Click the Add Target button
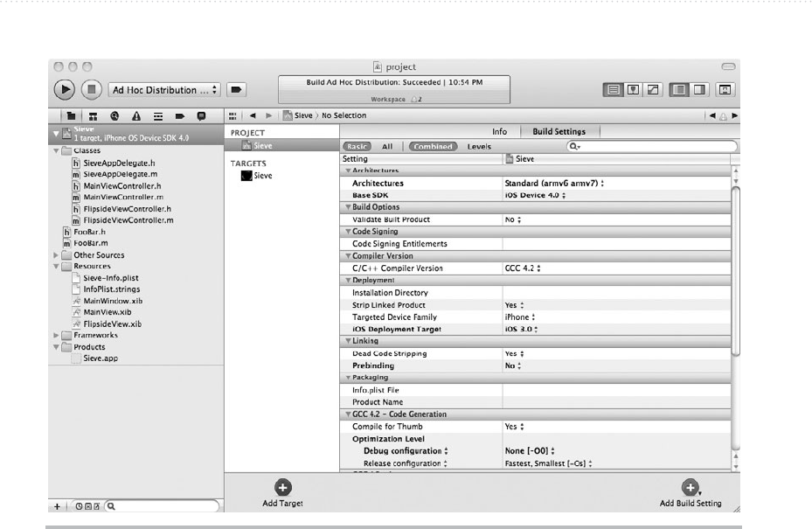 pos(282,493)
